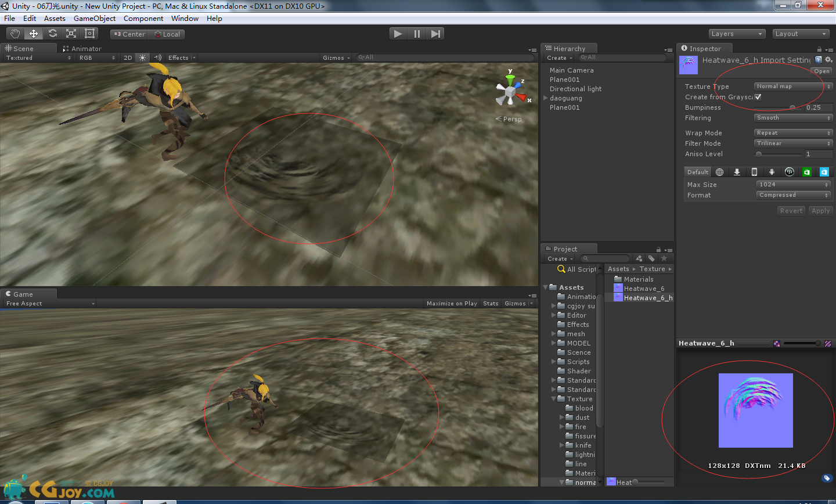836x504 pixels.
Task: Toggle Inspector lock icon
Action: 820,49
